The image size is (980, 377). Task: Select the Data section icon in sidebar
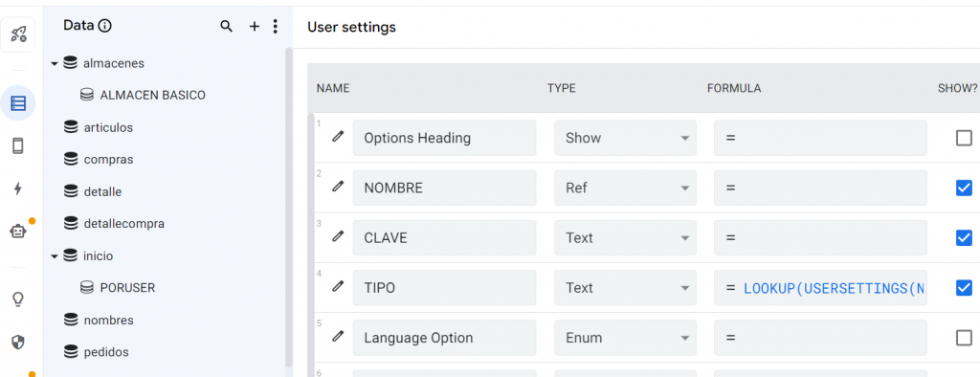[18, 103]
